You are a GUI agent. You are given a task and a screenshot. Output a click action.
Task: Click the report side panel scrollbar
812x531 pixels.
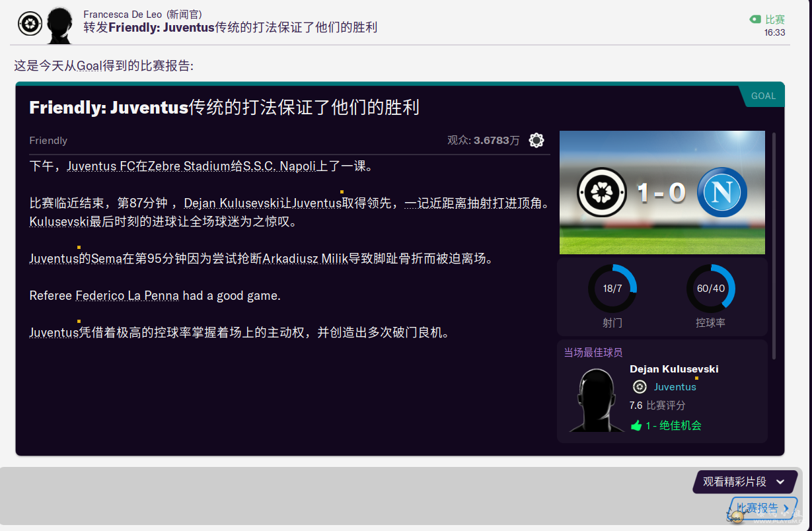point(774,246)
